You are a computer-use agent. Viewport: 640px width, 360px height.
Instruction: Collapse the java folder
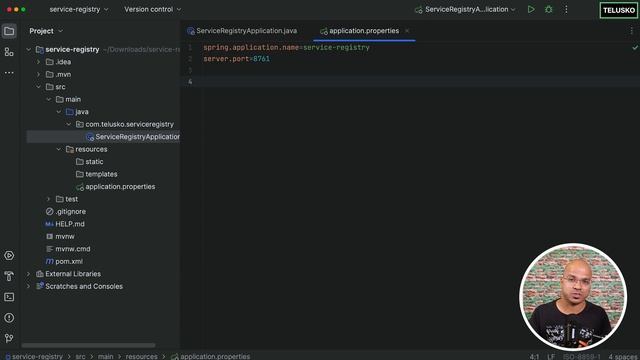pyautogui.click(x=59, y=112)
